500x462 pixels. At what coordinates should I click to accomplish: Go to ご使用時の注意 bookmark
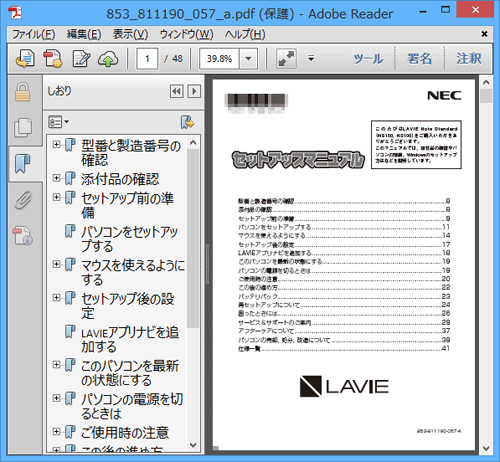[x=125, y=433]
